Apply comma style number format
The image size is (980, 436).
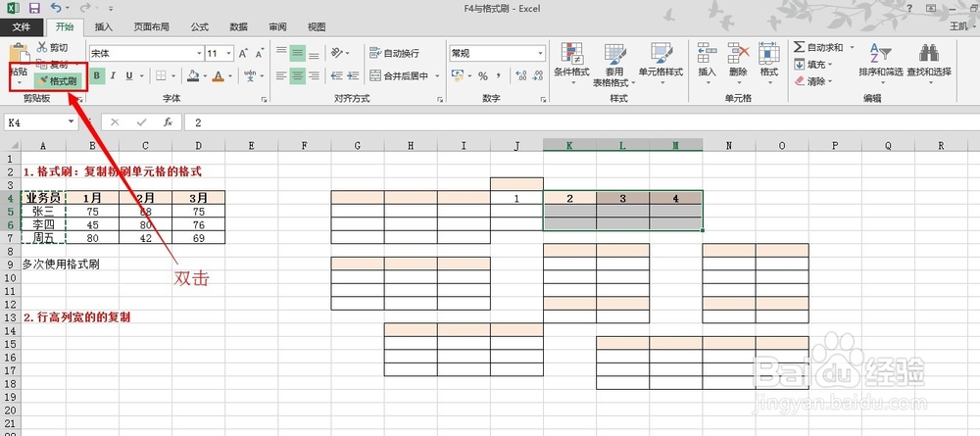tap(499, 75)
